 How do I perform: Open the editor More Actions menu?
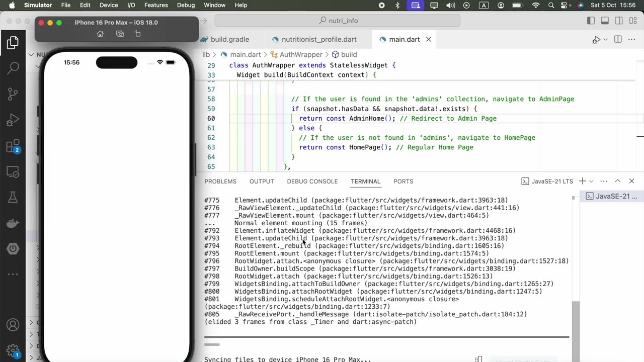pos(633,39)
